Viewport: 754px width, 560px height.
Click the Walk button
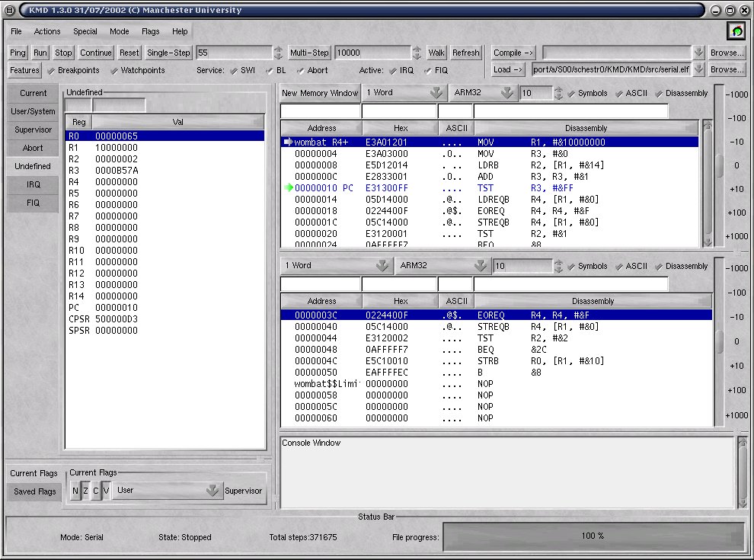(436, 53)
